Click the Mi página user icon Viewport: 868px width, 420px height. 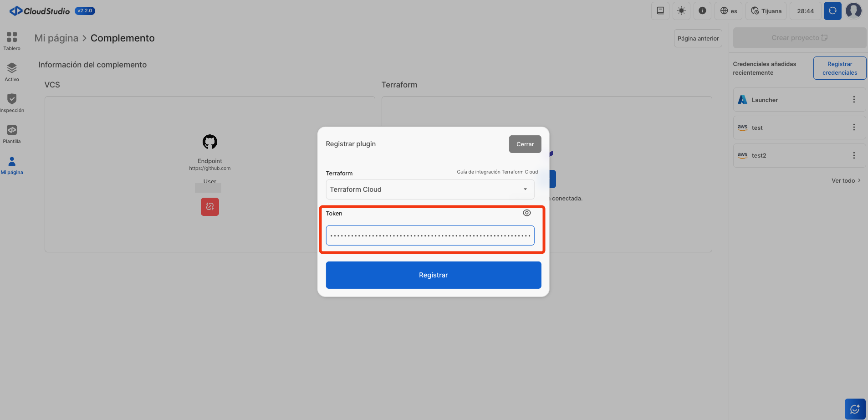coord(12,165)
